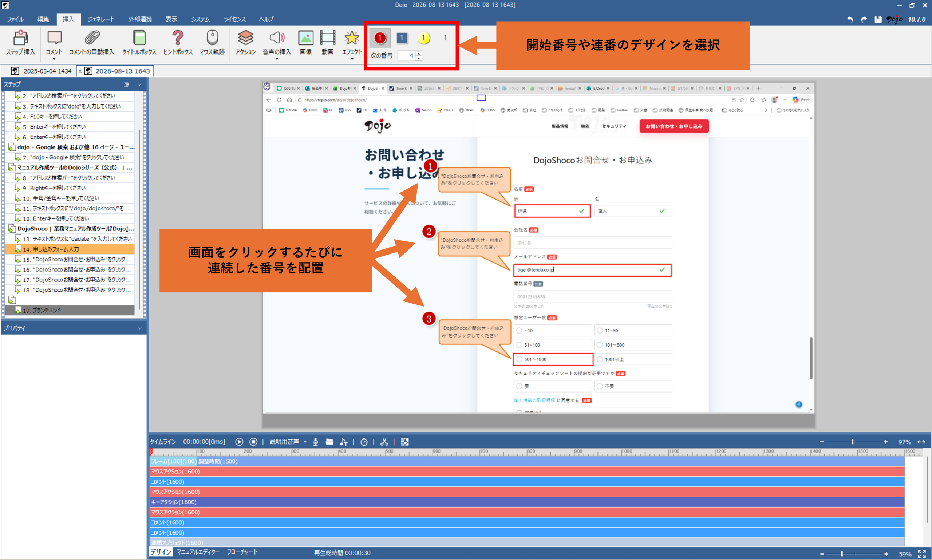This screenshot has width=932, height=560.
Task: Increase 次の番号 with up spinner
Action: click(418, 53)
